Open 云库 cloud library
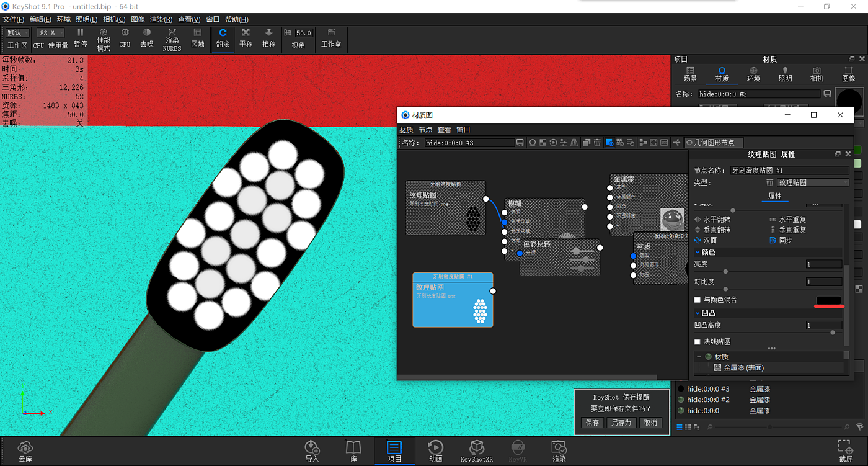868x466 pixels. [25, 451]
